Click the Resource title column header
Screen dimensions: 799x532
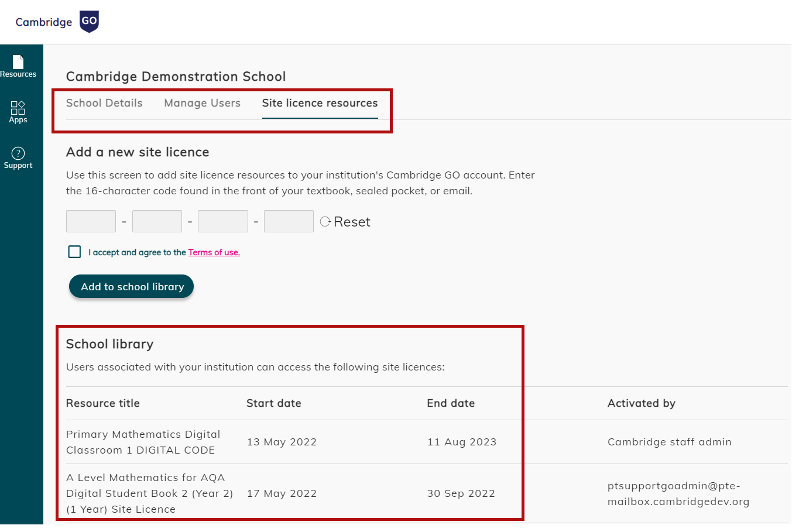(102, 403)
